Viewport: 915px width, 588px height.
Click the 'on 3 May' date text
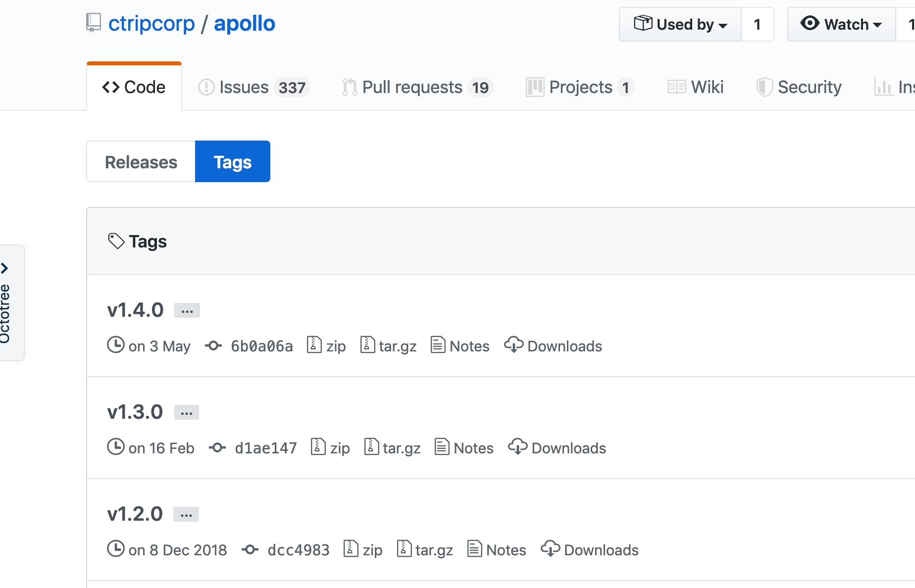tap(159, 346)
